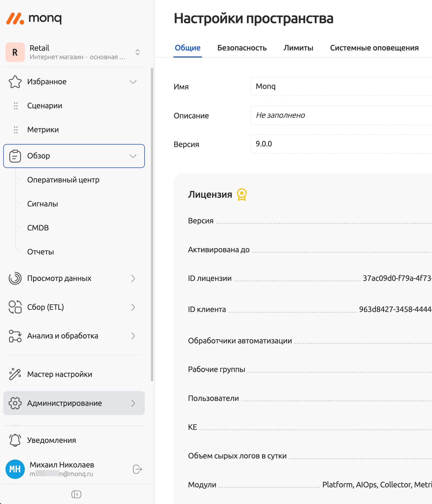Expand the Просмотр данных submenu arrow
This screenshot has height=504, width=432.
point(133,278)
